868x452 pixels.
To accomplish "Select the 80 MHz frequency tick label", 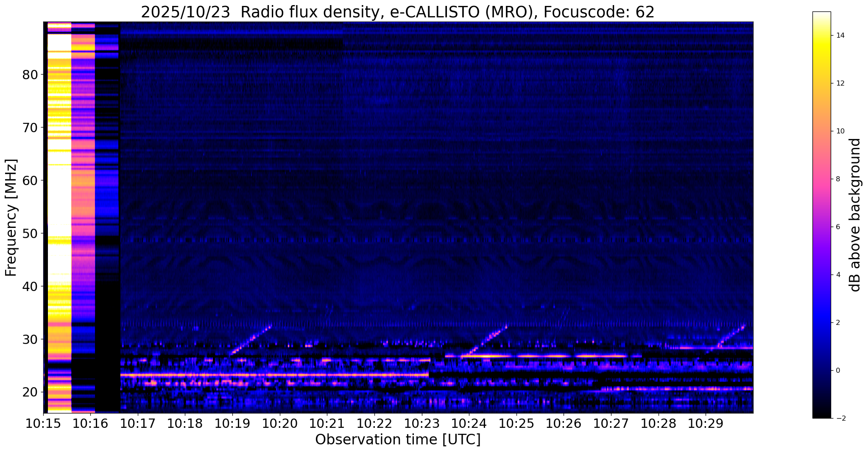I will pos(31,75).
